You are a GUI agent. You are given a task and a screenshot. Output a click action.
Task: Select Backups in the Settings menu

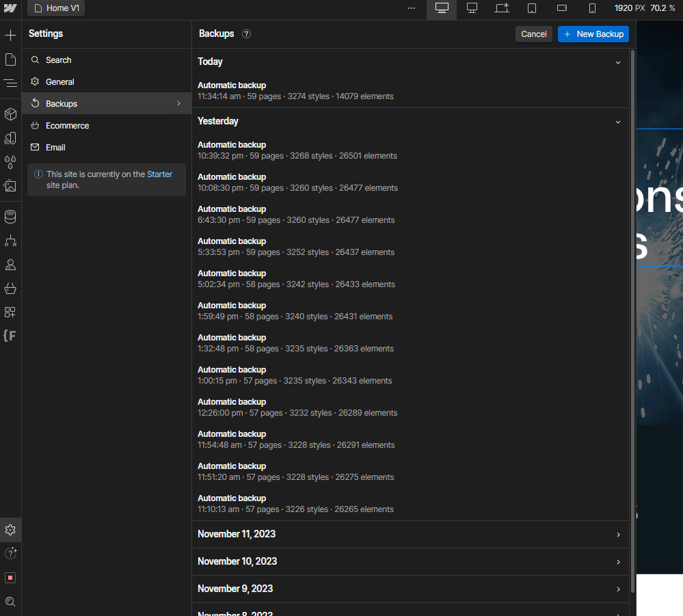pyautogui.click(x=106, y=103)
